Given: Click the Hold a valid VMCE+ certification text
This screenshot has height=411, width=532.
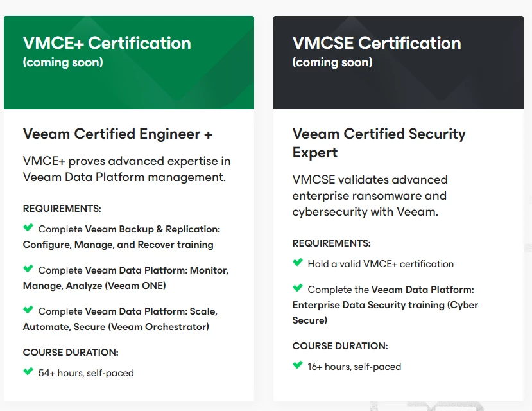Looking at the screenshot, I should point(381,264).
